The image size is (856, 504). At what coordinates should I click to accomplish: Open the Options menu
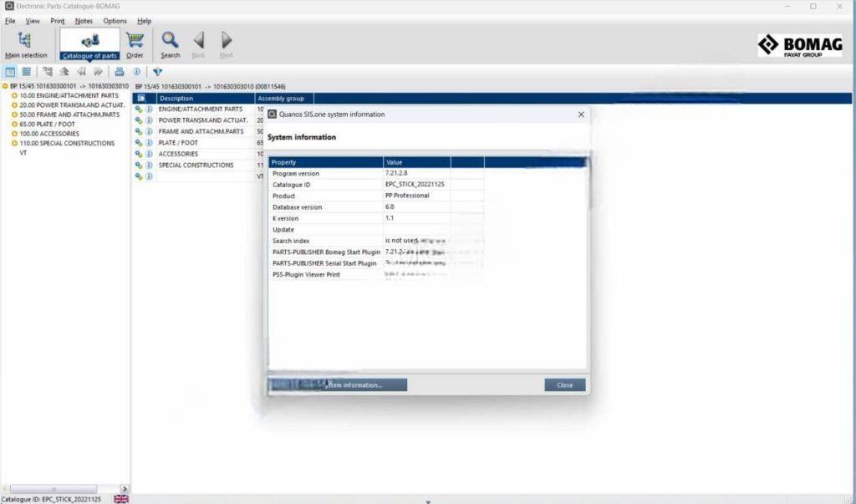coord(115,21)
